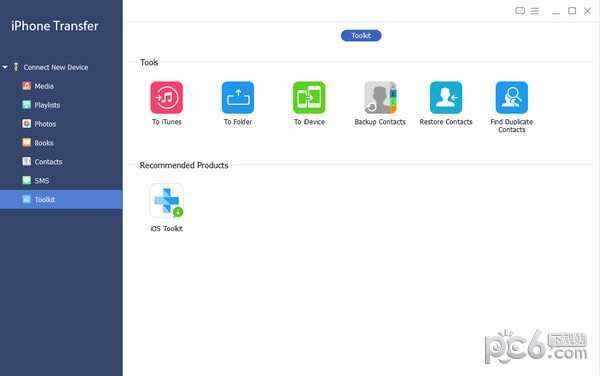Click the Restore Contacts text label
This screenshot has width=600, height=376.
point(446,122)
